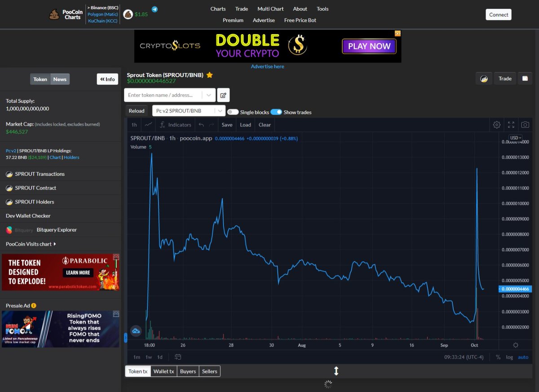Click the edit token list icon
539x392 pixels.
[223, 95]
